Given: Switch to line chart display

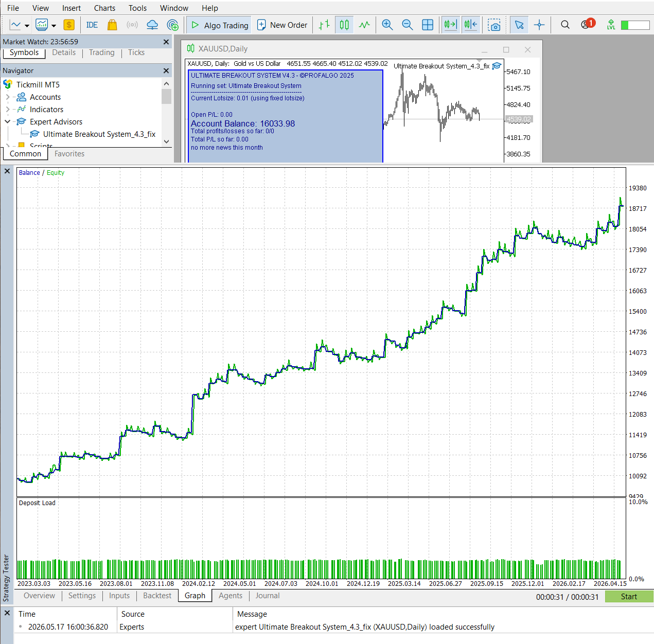Looking at the screenshot, I should (364, 25).
